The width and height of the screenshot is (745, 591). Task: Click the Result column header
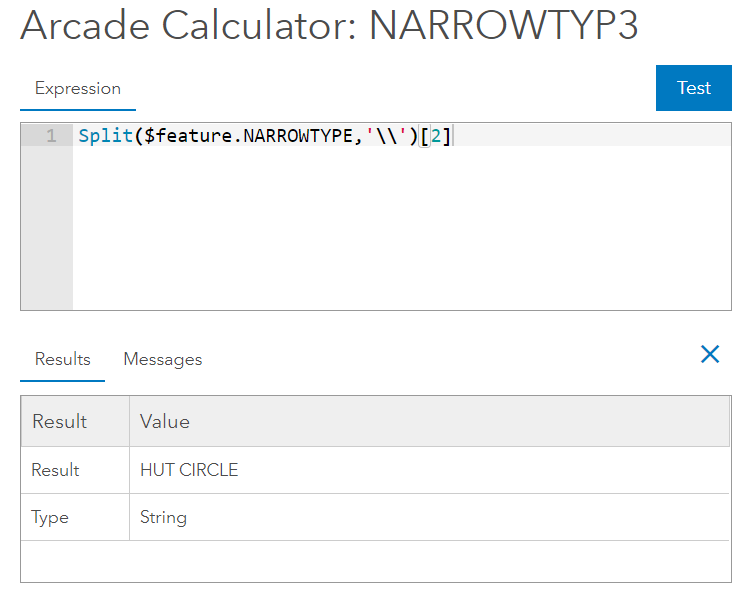(x=60, y=421)
